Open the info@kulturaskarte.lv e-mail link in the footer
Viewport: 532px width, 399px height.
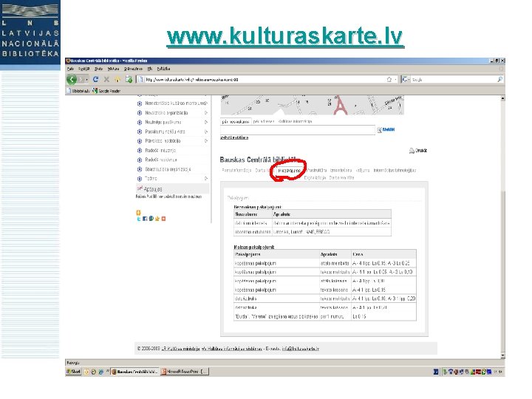pos(301,349)
